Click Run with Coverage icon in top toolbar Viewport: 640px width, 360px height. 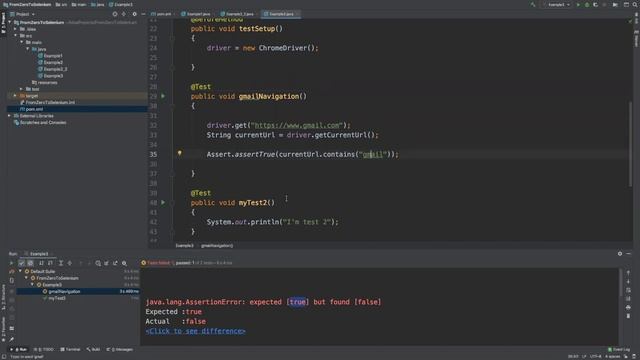[x=596, y=4]
